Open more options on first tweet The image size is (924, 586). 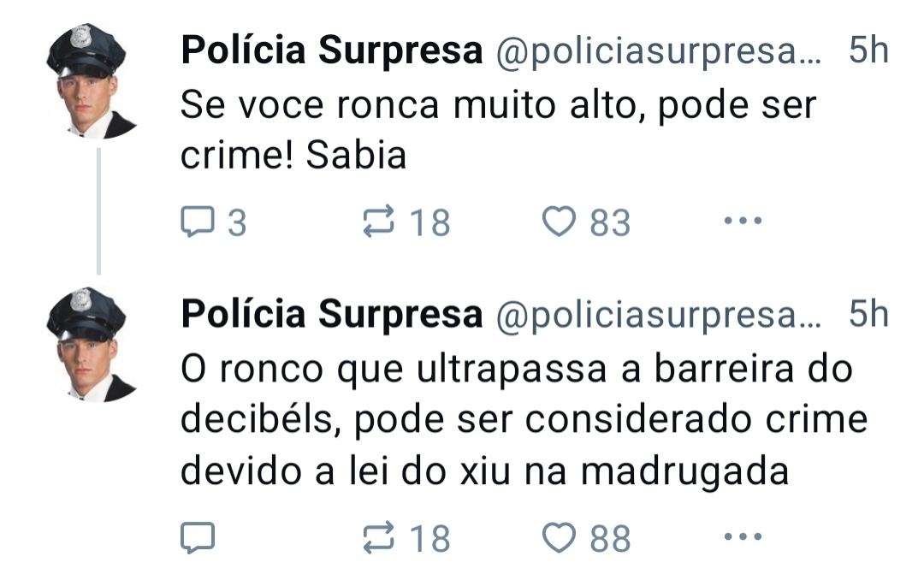click(742, 222)
